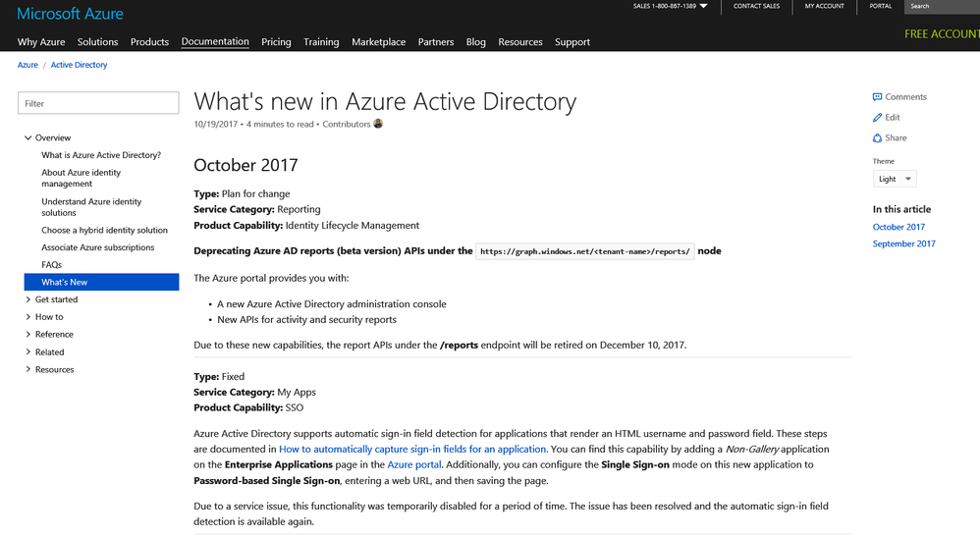This screenshot has height=538, width=980.
Task: Open the Light theme dropdown
Action: point(895,179)
